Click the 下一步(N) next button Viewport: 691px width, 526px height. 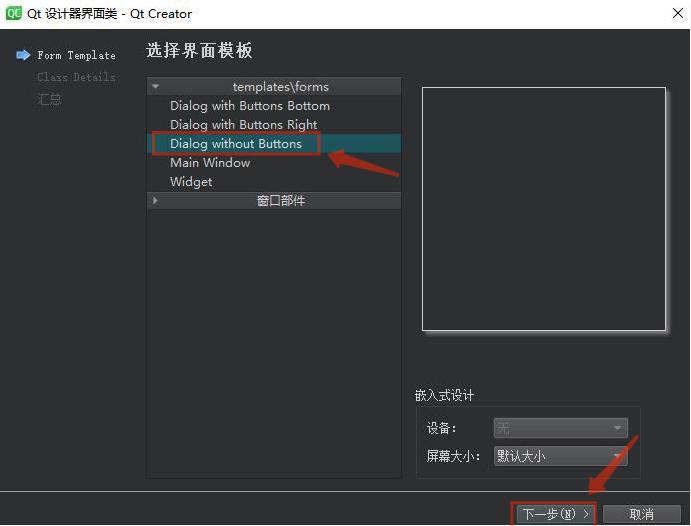554,514
